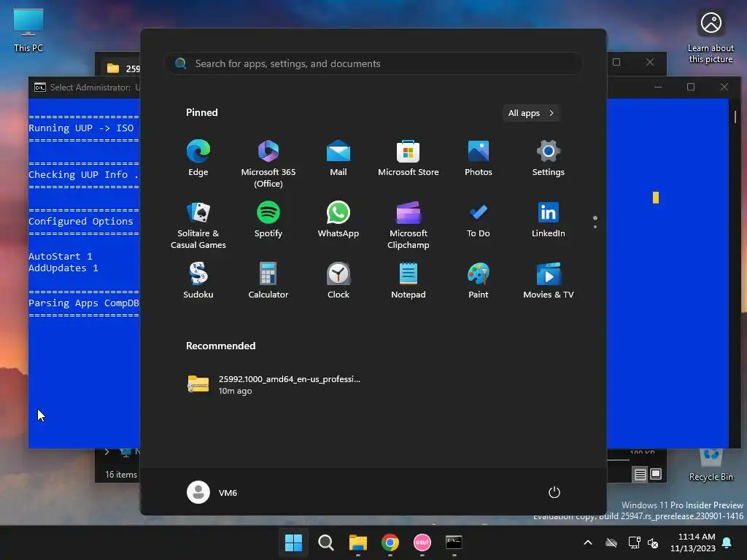Click 'Running UUP -> ISO' console line
Image resolution: width=747 pixels, height=560 pixels.
[x=81, y=128]
